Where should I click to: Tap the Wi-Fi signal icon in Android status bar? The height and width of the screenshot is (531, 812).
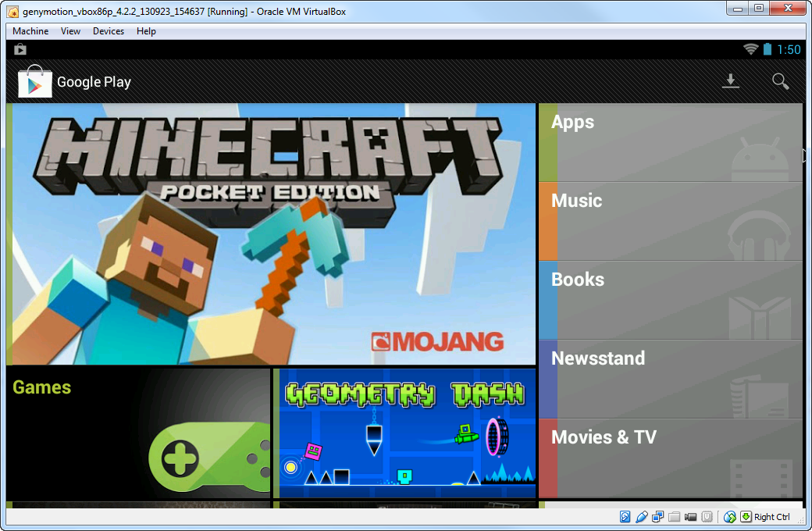[x=750, y=49]
